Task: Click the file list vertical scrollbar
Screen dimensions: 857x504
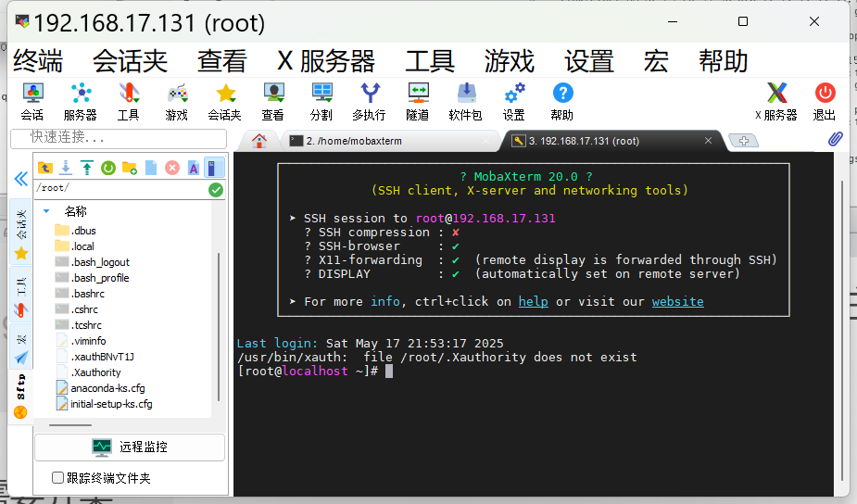Action: pyautogui.click(x=219, y=326)
